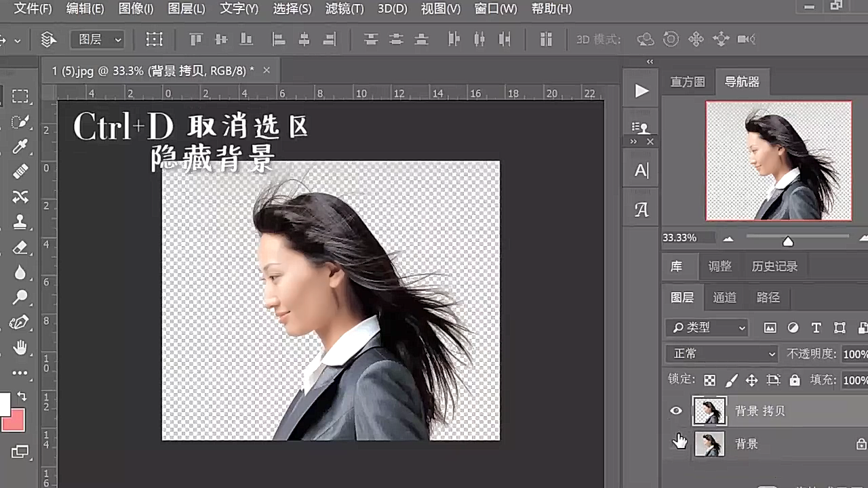This screenshot has height=488, width=868.
Task: Select the Spot Healing bandage tool
Action: pyautogui.click(x=20, y=171)
